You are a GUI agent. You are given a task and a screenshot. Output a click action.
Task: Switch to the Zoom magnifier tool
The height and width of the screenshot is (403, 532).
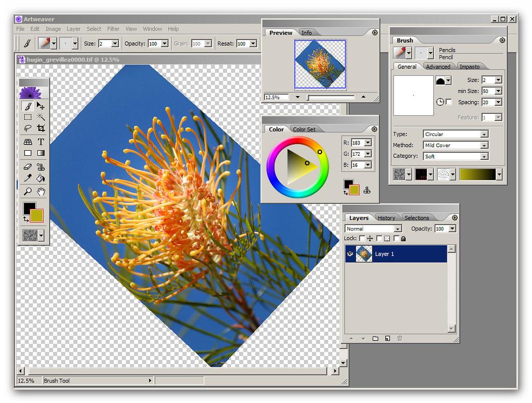(x=28, y=192)
